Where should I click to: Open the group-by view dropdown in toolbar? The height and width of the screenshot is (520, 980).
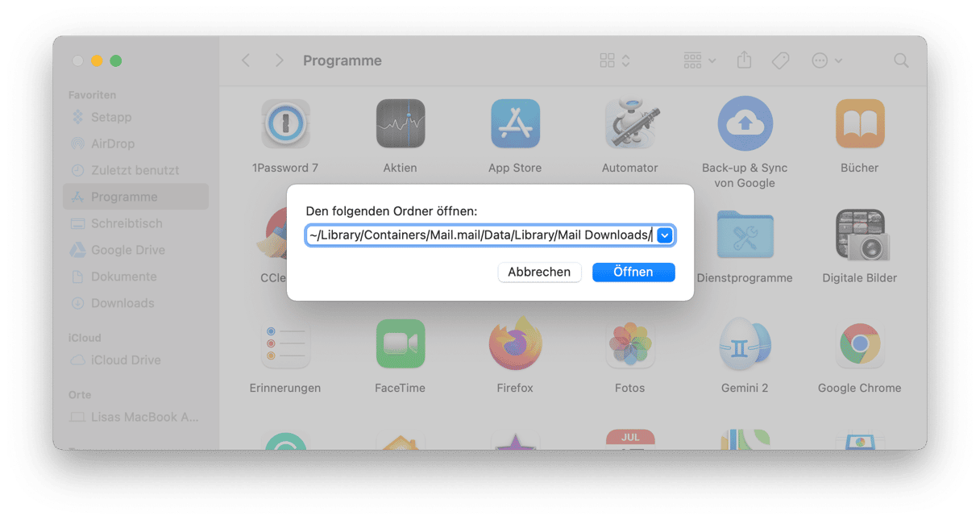700,60
